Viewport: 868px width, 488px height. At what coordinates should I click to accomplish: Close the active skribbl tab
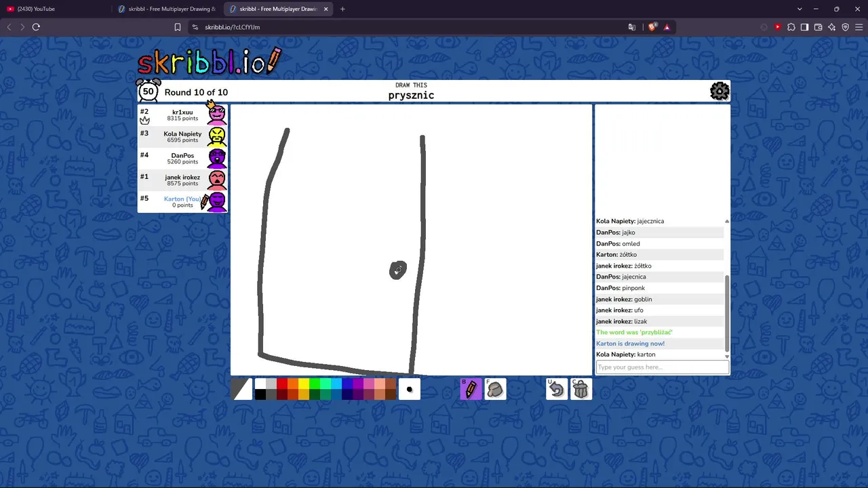pos(326,9)
